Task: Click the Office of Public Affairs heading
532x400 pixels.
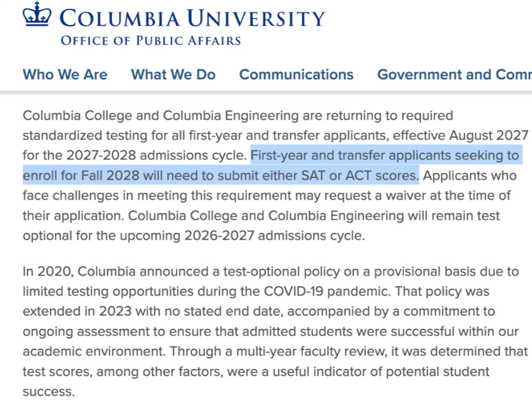Action: pyautogui.click(x=151, y=41)
